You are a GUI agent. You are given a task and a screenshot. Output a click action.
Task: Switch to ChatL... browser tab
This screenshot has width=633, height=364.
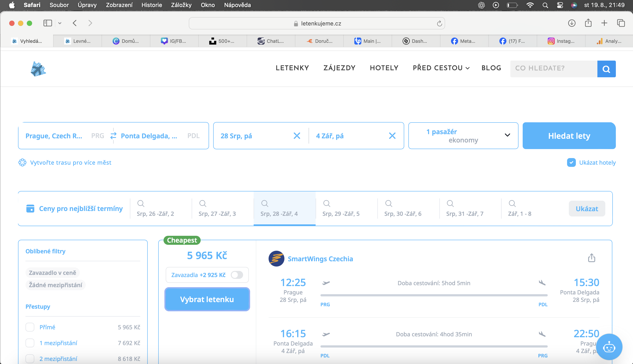(271, 41)
